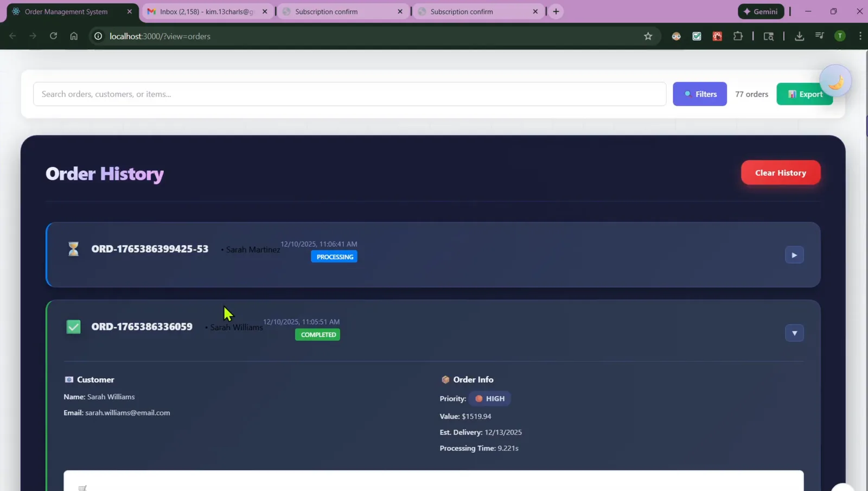Image resolution: width=868 pixels, height=491 pixels.
Task: Click the search-tab lens icon in toolbar
Action: 769,36
